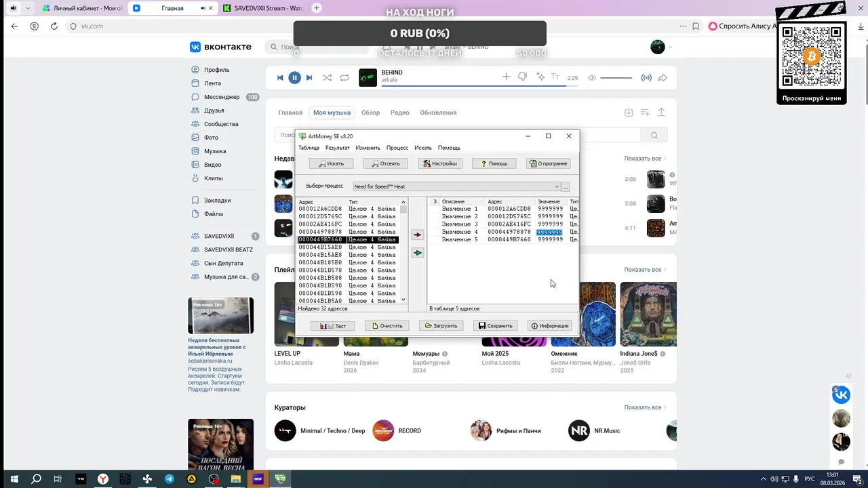This screenshot has width=868, height=488.
Task: Click the upload audio icon above music list
Action: coord(661,113)
